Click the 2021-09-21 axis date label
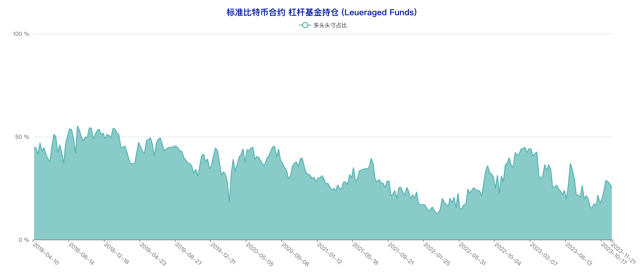 (x=401, y=254)
